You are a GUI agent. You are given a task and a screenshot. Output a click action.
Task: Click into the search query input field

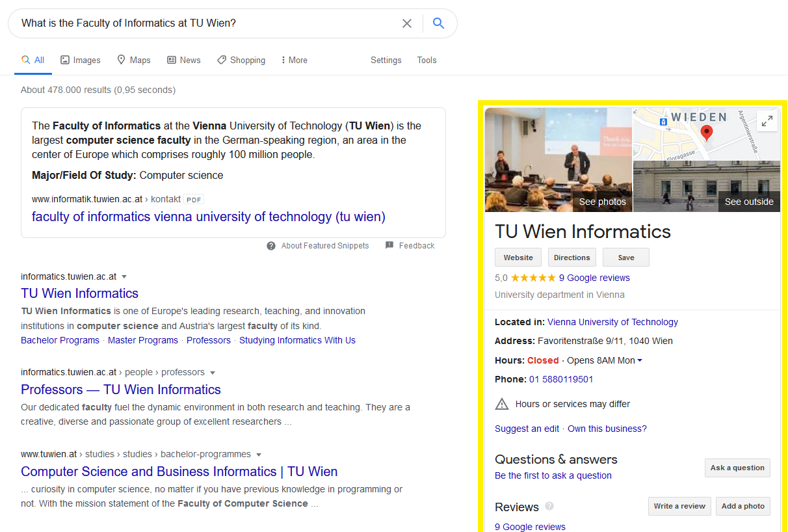click(208, 23)
